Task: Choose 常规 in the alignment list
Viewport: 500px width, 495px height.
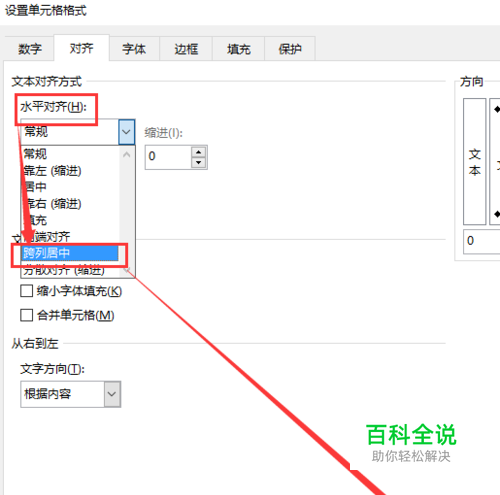Action: pyautogui.click(x=70, y=154)
